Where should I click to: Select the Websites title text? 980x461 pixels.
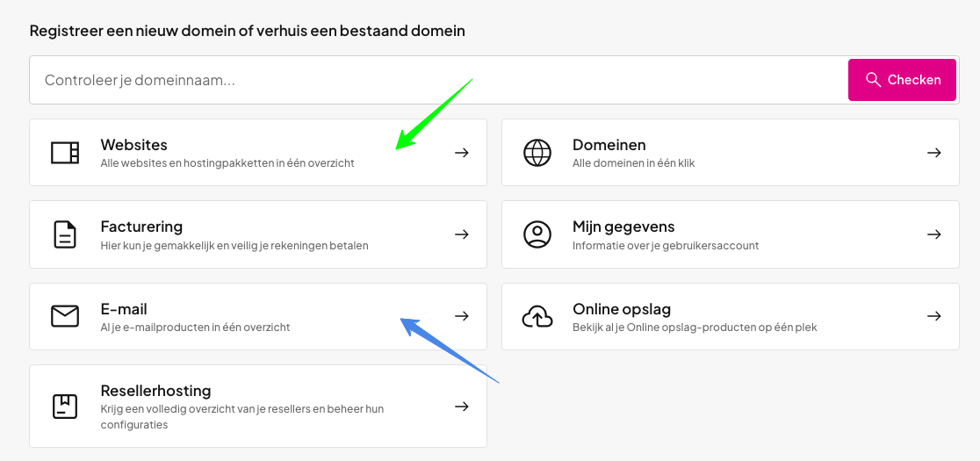(133, 145)
